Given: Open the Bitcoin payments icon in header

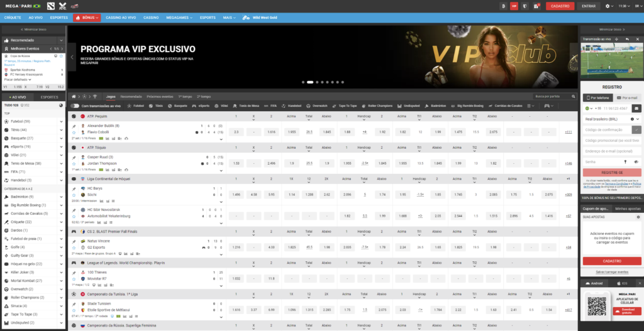Looking at the screenshot, I should point(503,6).
